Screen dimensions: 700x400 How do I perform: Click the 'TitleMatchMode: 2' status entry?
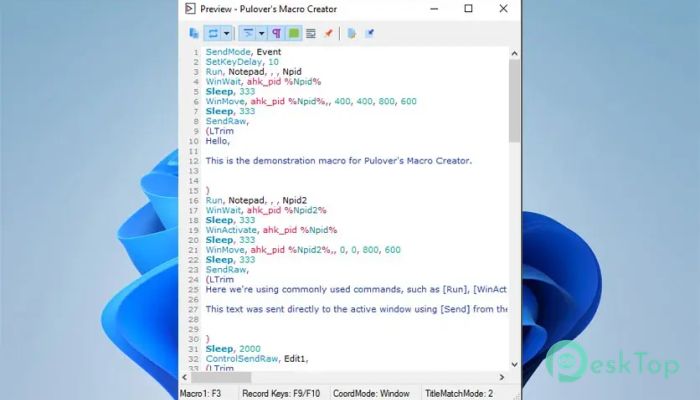tap(459, 393)
